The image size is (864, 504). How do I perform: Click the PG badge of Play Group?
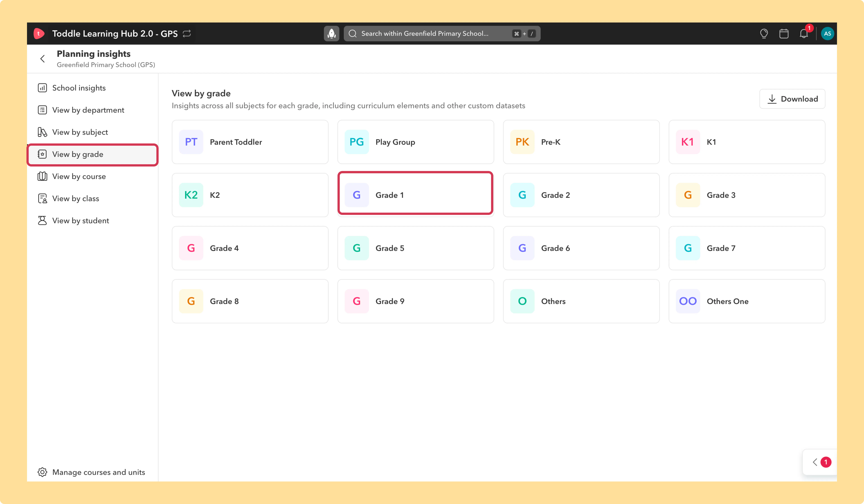click(357, 142)
